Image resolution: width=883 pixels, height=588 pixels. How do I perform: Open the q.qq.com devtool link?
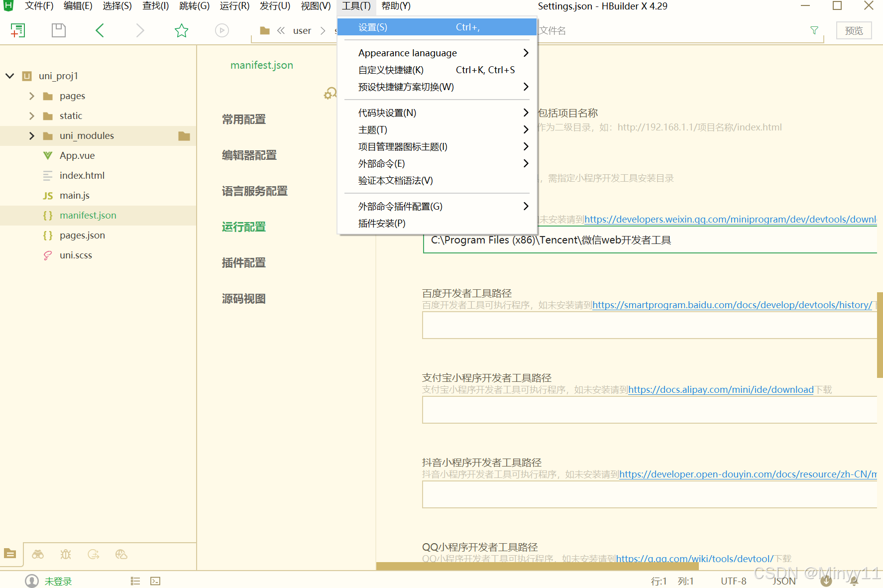695,559
